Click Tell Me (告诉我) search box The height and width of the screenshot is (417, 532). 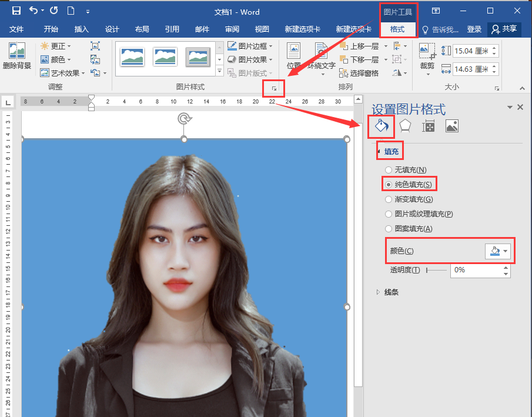click(440, 29)
